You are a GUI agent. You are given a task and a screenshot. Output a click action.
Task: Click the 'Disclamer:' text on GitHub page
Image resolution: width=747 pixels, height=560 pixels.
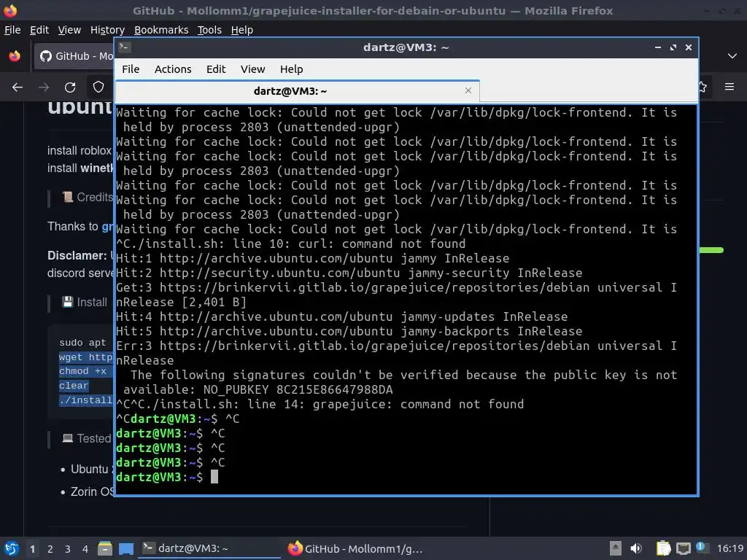pyautogui.click(x=77, y=256)
